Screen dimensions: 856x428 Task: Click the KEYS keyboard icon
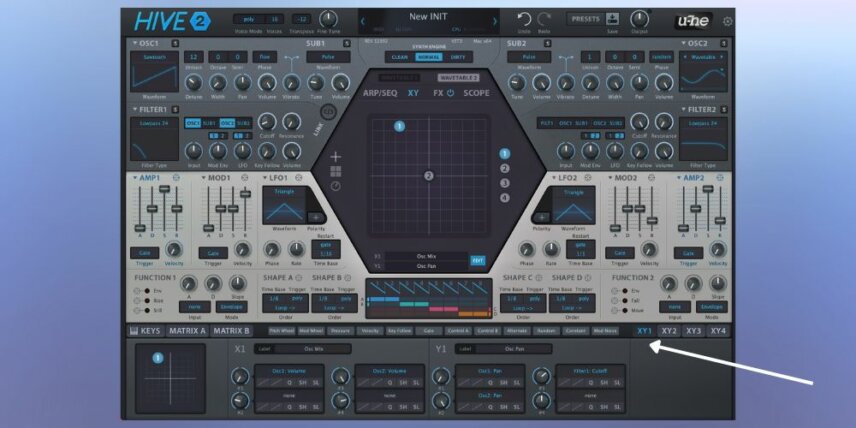coord(133,331)
